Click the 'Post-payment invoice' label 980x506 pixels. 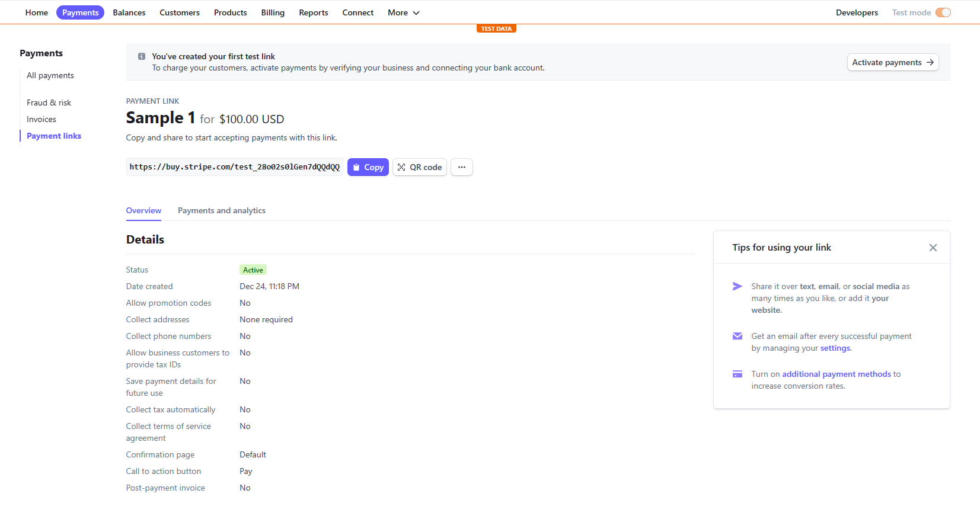pyautogui.click(x=165, y=488)
